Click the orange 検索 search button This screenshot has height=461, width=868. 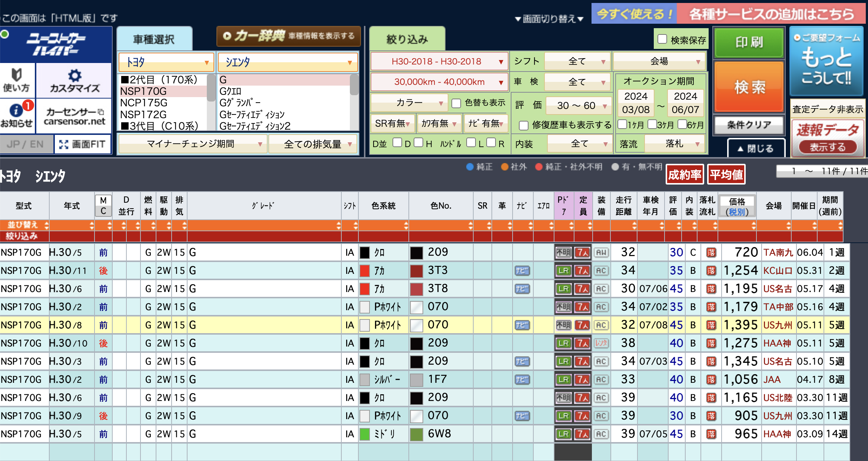point(749,87)
